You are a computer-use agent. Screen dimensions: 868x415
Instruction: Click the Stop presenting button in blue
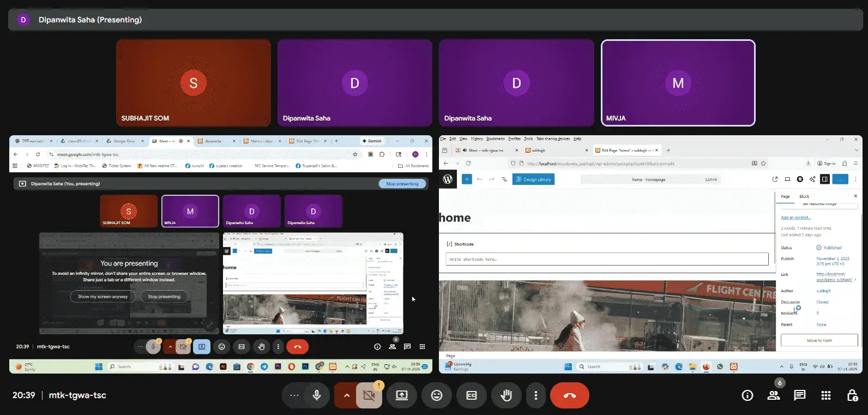pos(402,184)
